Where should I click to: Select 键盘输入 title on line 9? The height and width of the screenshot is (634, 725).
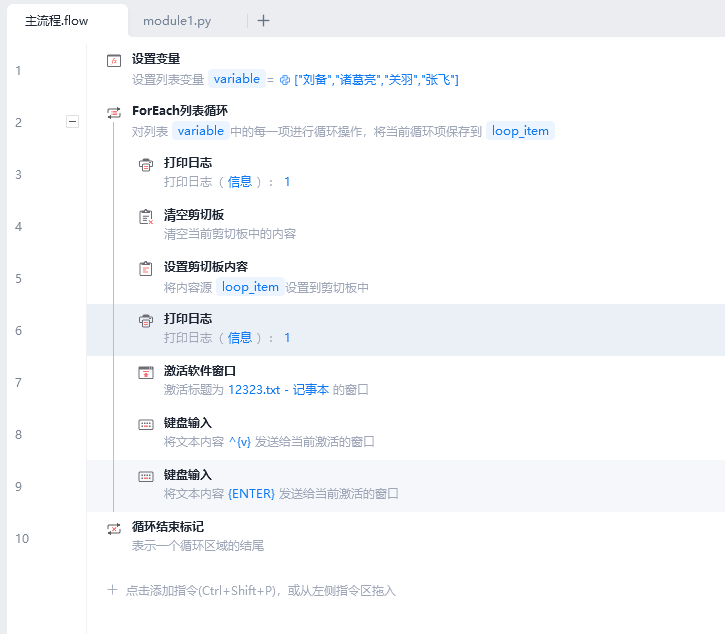point(188,474)
